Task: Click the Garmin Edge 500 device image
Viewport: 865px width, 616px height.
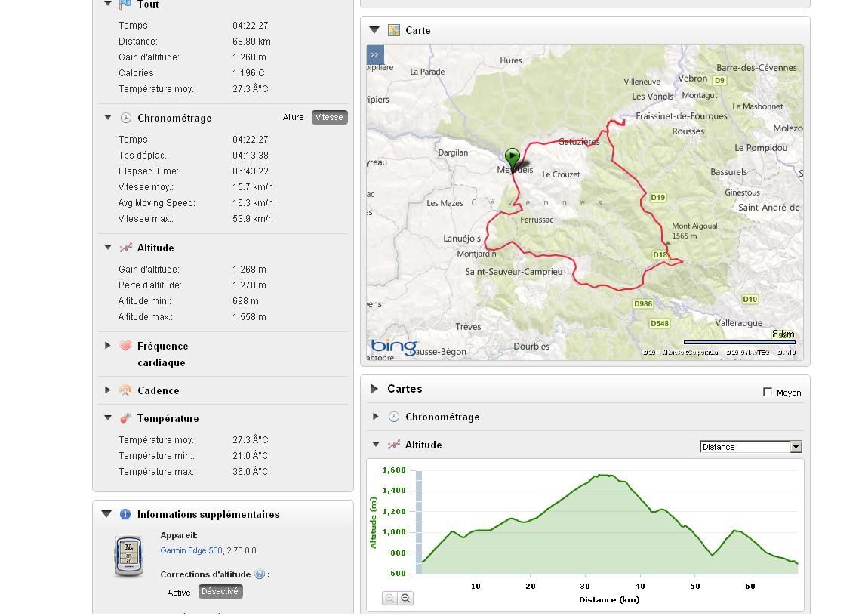Action: click(x=128, y=556)
